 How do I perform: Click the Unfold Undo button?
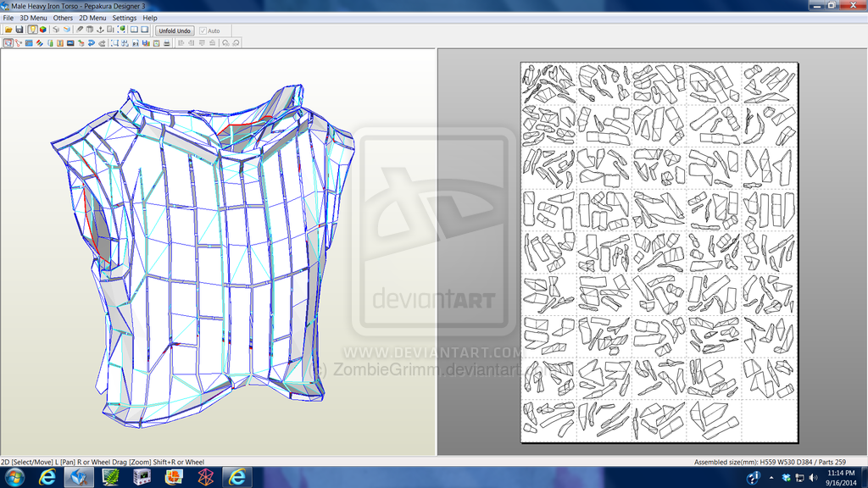click(175, 30)
